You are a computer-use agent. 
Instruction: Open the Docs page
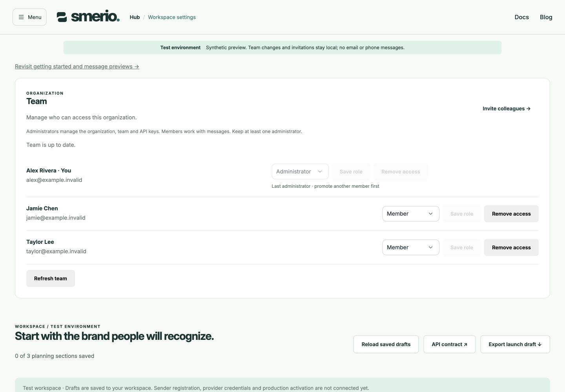coord(521,17)
